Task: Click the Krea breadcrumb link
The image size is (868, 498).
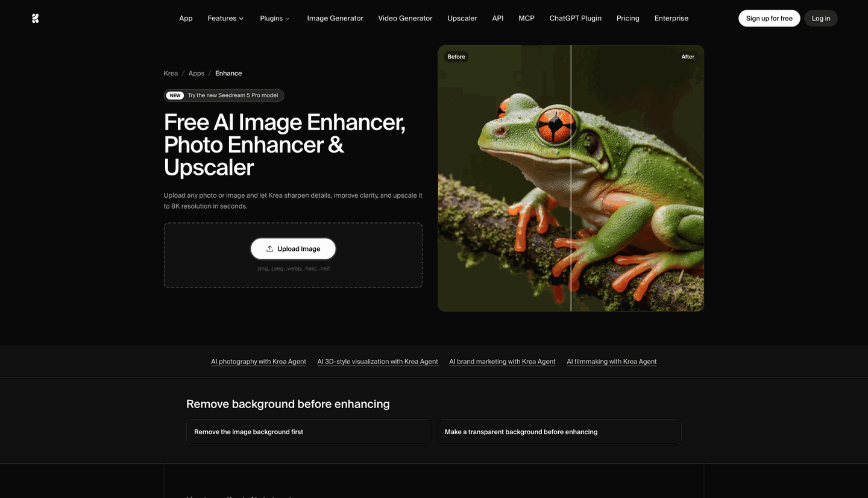Action: tap(171, 74)
